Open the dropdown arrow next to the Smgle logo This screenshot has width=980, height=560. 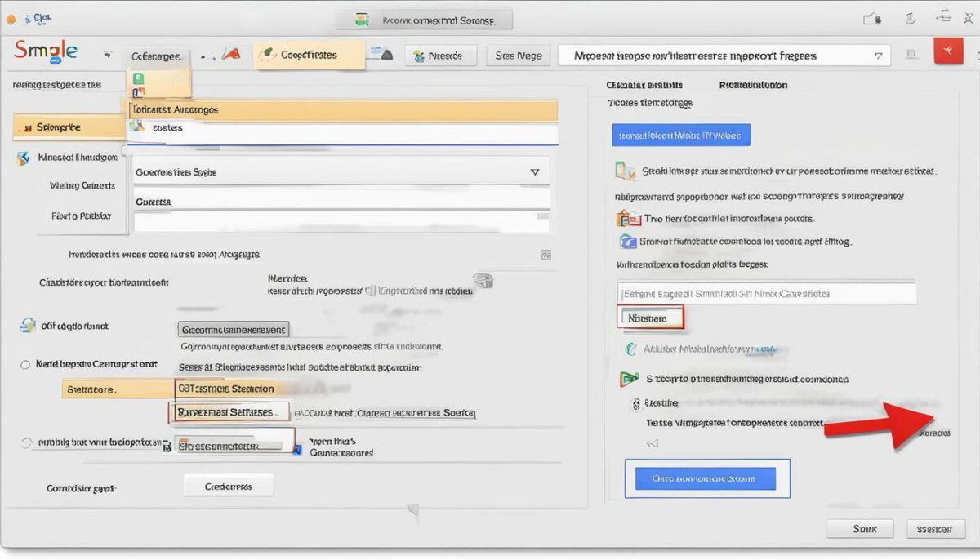(107, 55)
